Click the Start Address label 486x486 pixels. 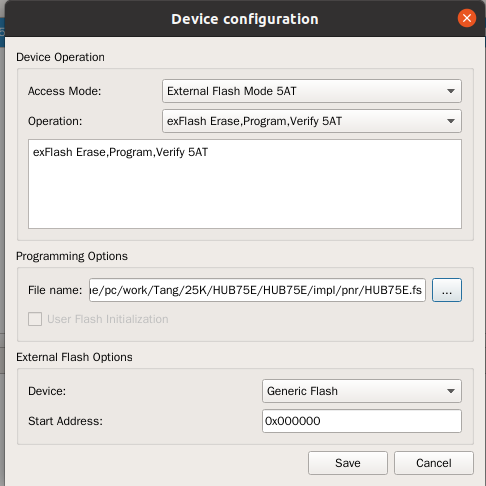click(x=65, y=421)
